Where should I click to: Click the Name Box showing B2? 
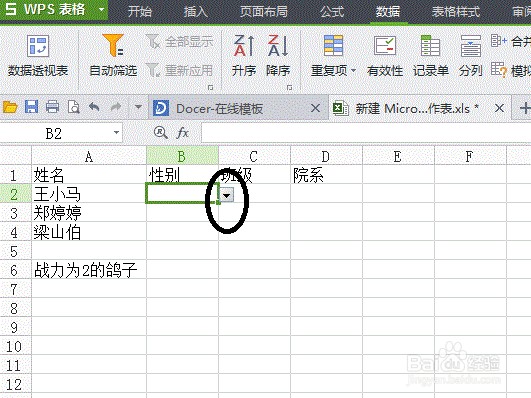[54, 133]
